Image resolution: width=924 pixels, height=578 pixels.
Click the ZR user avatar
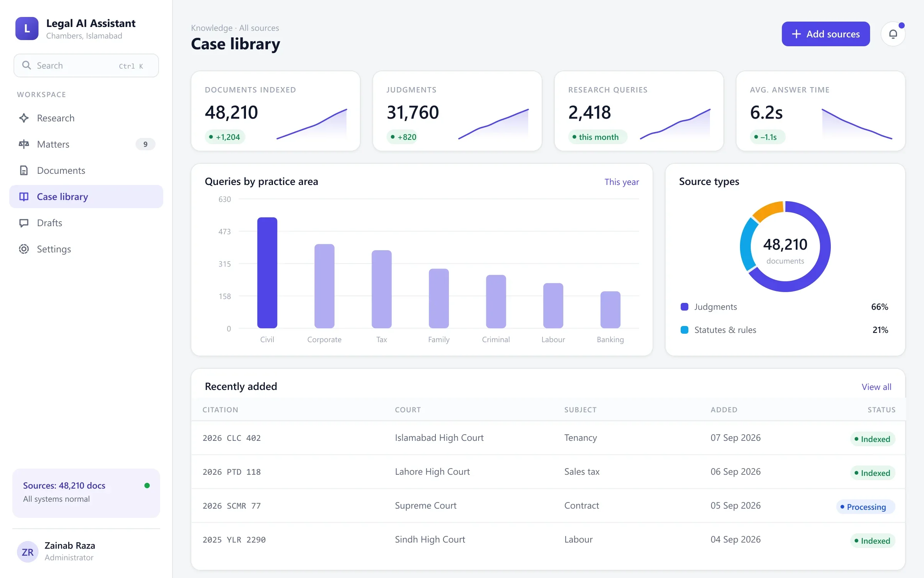click(27, 552)
